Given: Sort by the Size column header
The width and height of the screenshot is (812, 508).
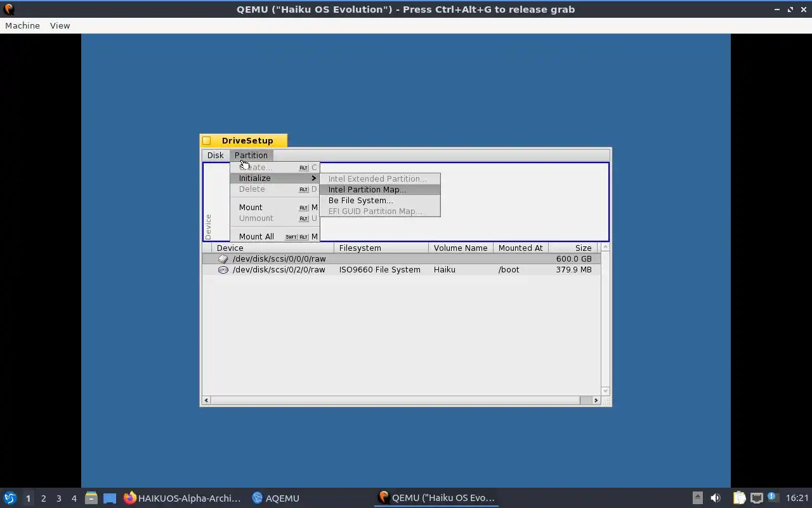Looking at the screenshot, I should coord(574,248).
